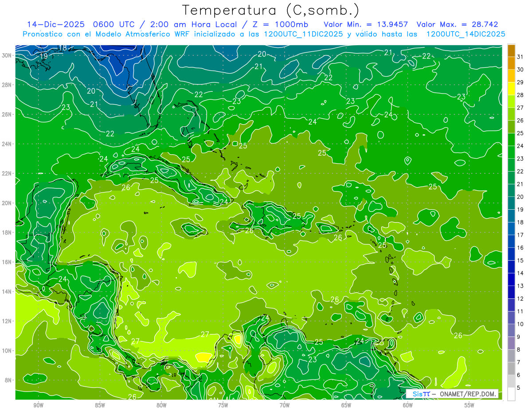Click the "26N" latitude axis label

click(7, 114)
